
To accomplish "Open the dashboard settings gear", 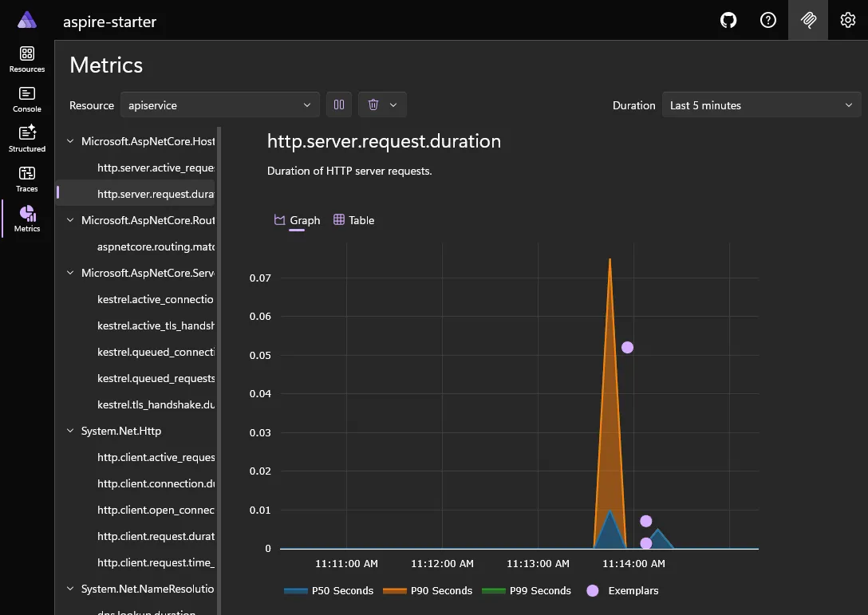I will 847,20.
